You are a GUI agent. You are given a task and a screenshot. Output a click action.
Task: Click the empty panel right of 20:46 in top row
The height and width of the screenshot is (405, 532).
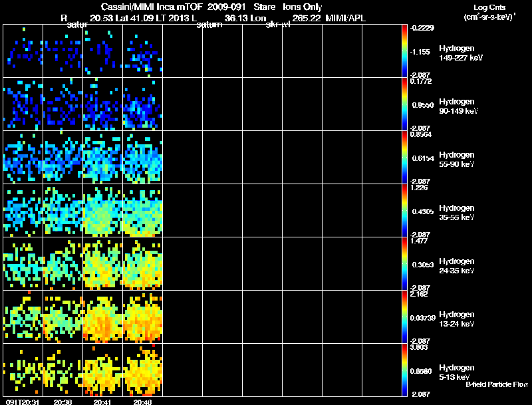point(182,51)
